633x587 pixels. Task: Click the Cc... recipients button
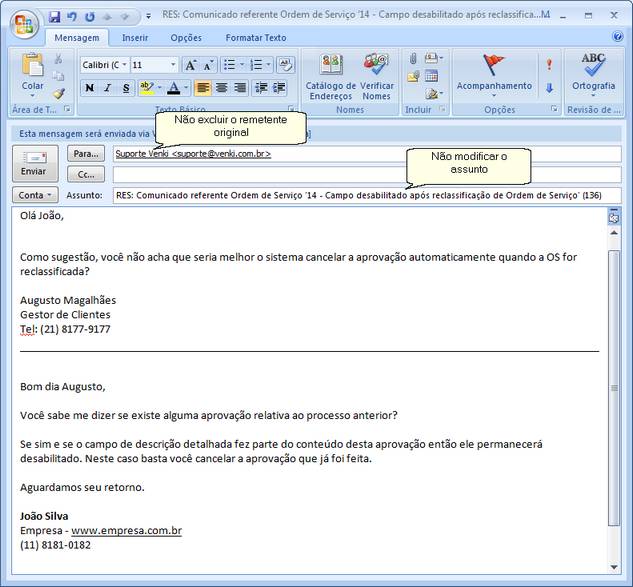point(86,174)
